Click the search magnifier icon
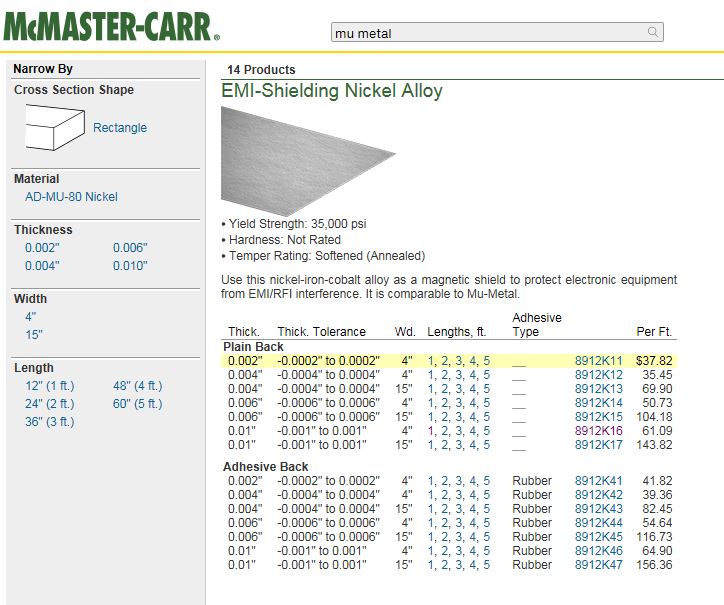 [x=652, y=32]
